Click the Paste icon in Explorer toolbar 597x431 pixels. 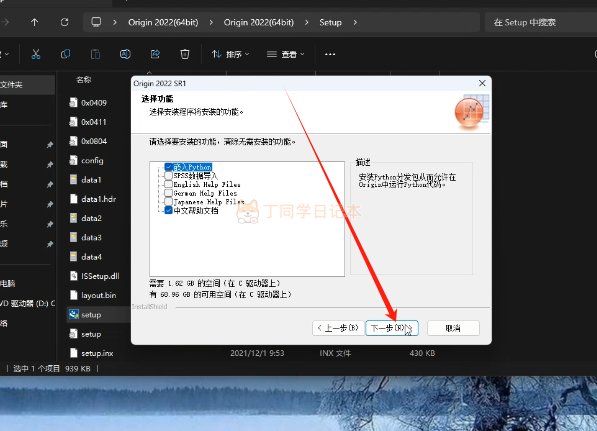[x=95, y=54]
